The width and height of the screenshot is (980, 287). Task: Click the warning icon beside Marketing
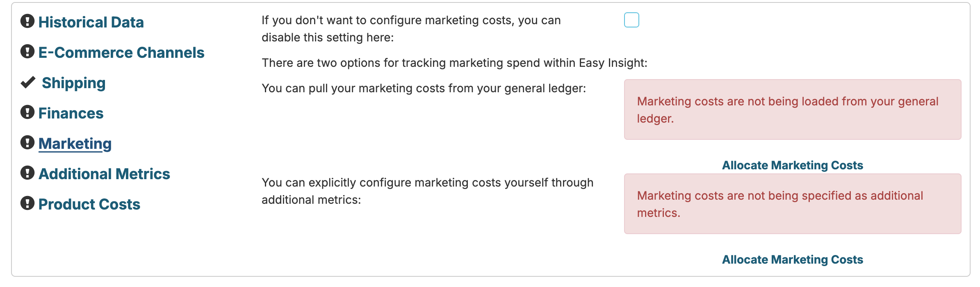pos(27,143)
